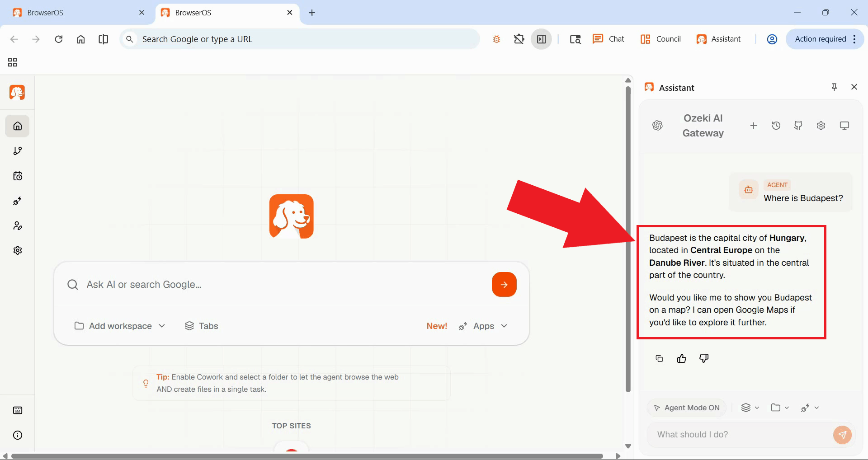This screenshot has height=460, width=868.
Task: Toggle the side panel toolbar button
Action: pyautogui.click(x=541, y=39)
